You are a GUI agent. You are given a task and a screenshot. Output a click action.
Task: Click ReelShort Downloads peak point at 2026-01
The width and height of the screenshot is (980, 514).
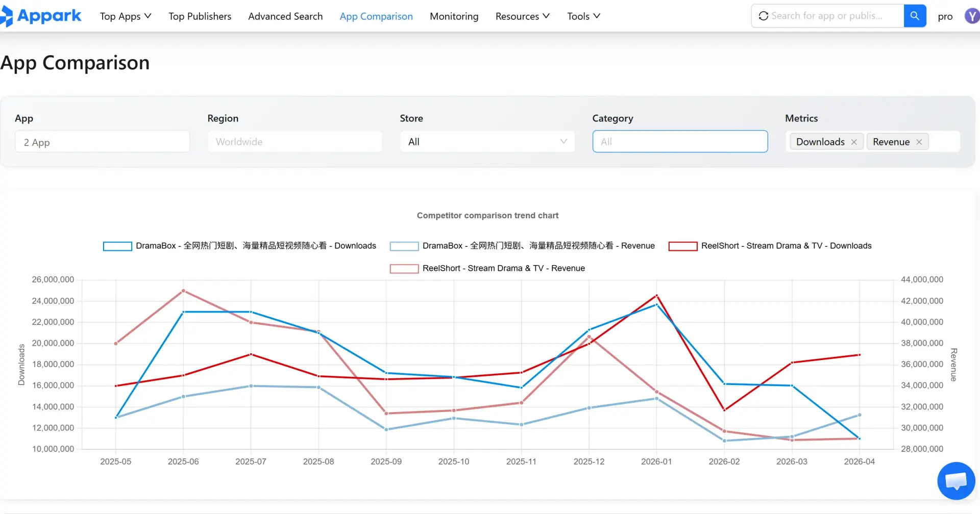pyautogui.click(x=656, y=295)
